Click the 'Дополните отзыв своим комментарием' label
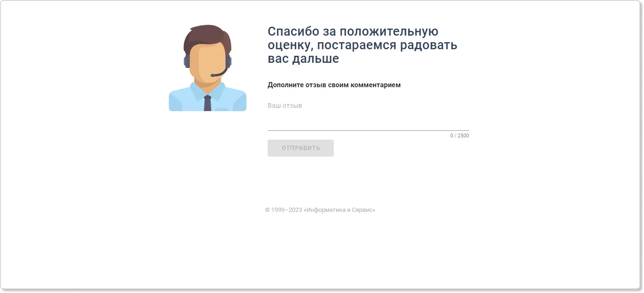The width and height of the screenshot is (644, 293). [x=334, y=85]
